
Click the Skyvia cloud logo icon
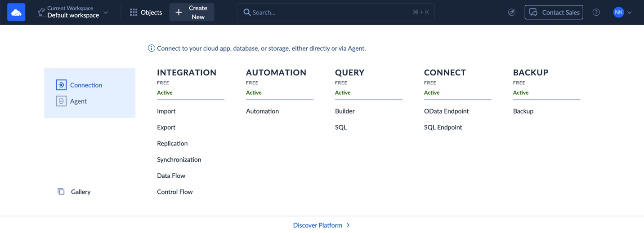[x=16, y=13]
